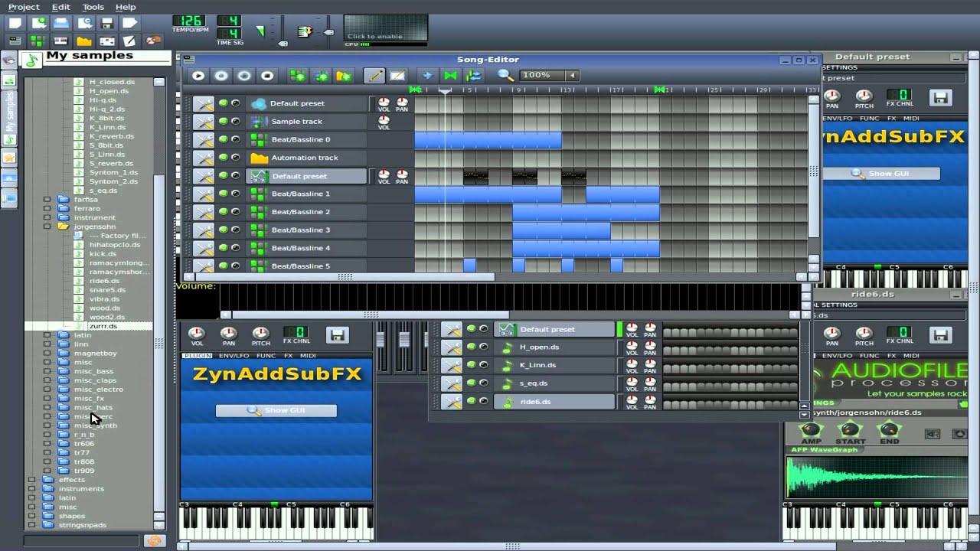Expand the farfisa folder
Screen dimensions: 980x551
pyautogui.click(x=47, y=199)
